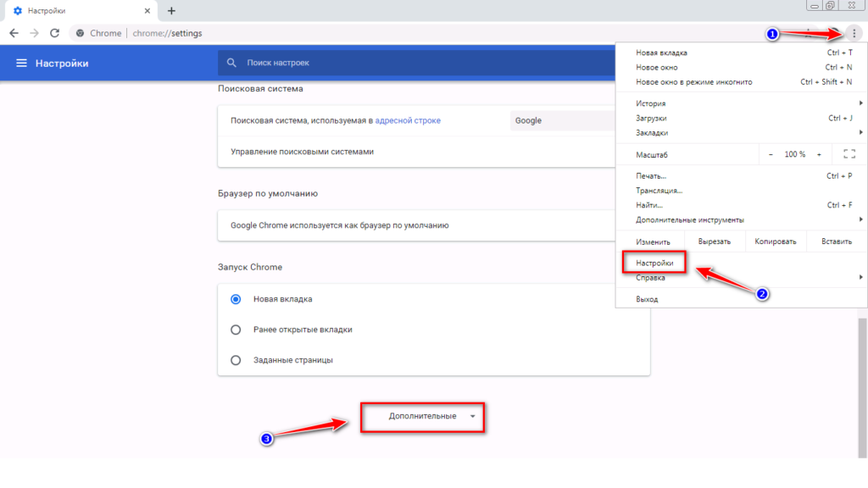Open the hamburger menu beside Настройки
868x488 pixels.
coord(21,64)
